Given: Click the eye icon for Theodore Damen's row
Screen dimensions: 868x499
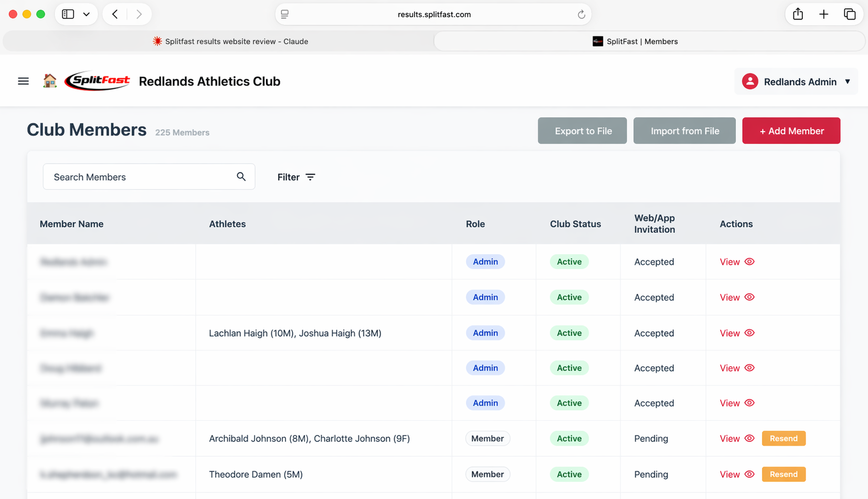Looking at the screenshot, I should (x=749, y=474).
